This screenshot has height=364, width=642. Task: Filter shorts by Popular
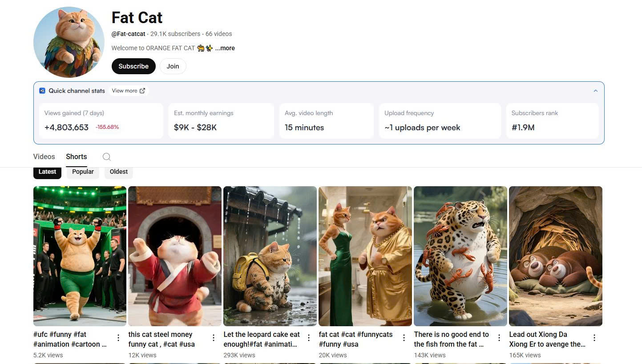(x=83, y=172)
